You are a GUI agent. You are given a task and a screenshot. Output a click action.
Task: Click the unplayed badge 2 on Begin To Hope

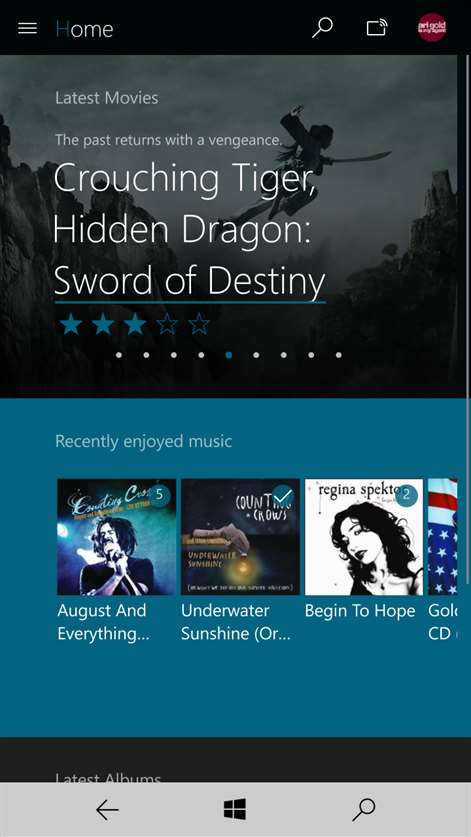[406, 495]
